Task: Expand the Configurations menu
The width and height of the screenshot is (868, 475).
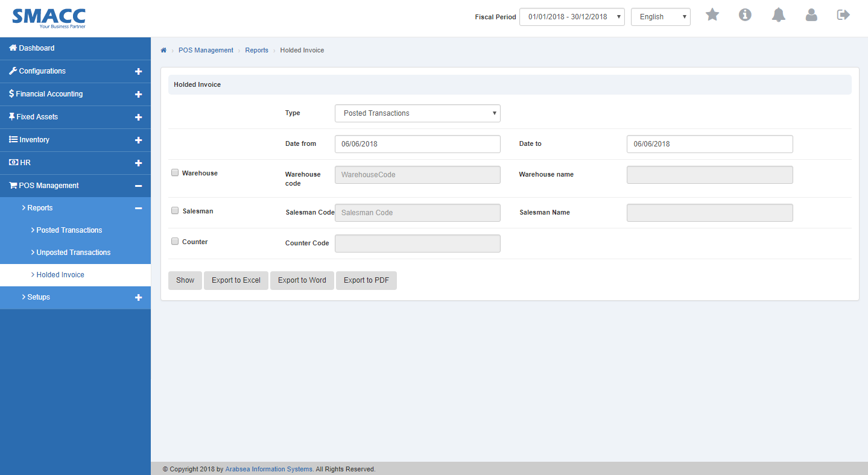Action: 42,71
